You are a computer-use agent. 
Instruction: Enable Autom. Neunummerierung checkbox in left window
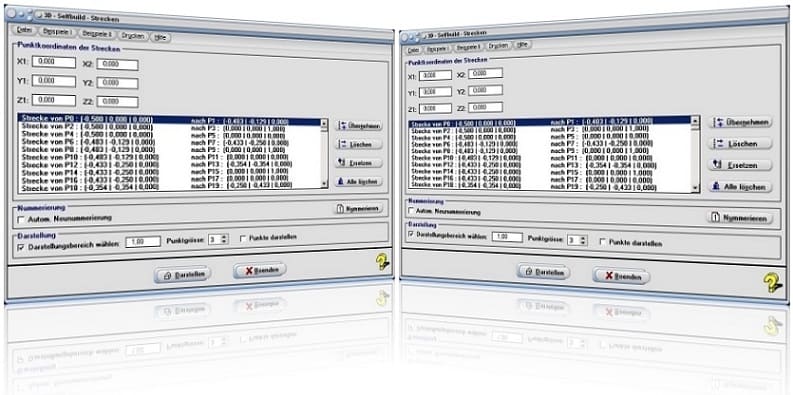21,220
